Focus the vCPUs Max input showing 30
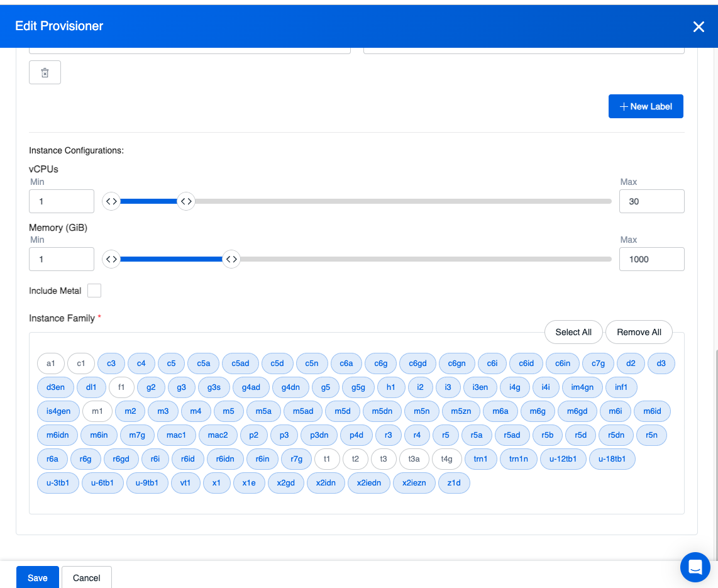This screenshot has height=588, width=718. [x=651, y=201]
